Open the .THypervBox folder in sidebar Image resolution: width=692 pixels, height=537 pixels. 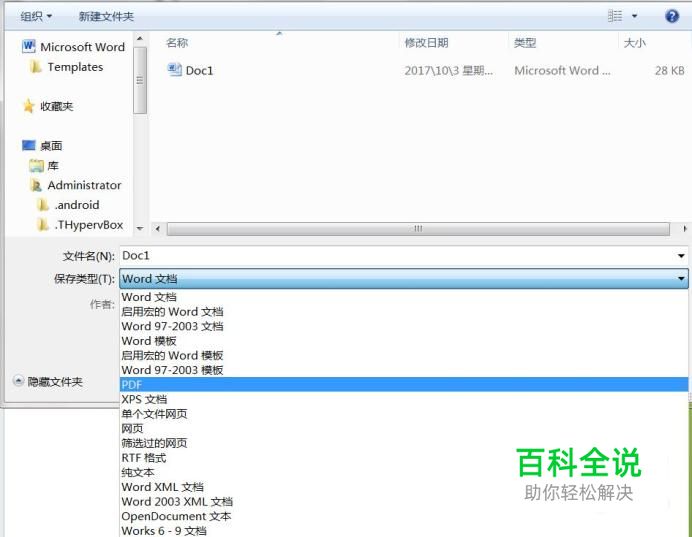coord(89,225)
